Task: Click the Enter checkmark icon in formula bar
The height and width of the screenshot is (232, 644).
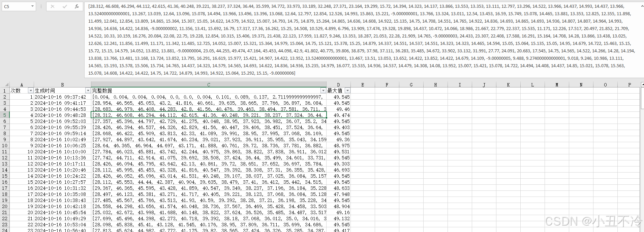Action: click(65, 6)
